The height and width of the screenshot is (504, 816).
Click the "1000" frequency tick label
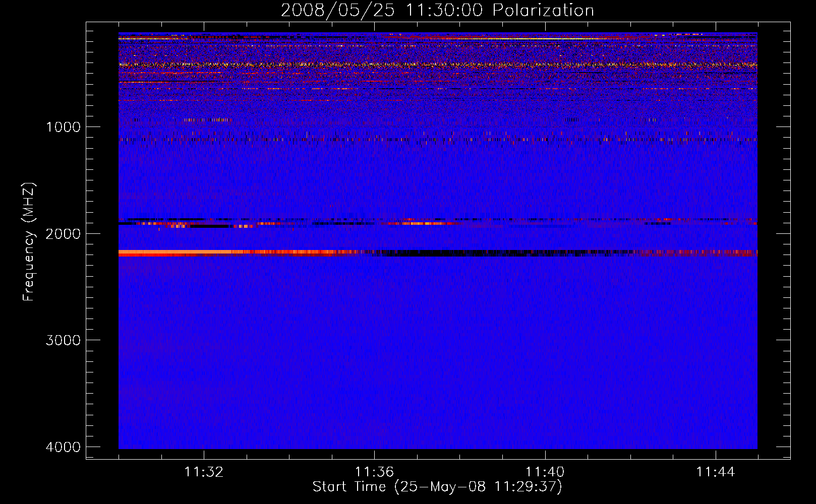(63, 127)
